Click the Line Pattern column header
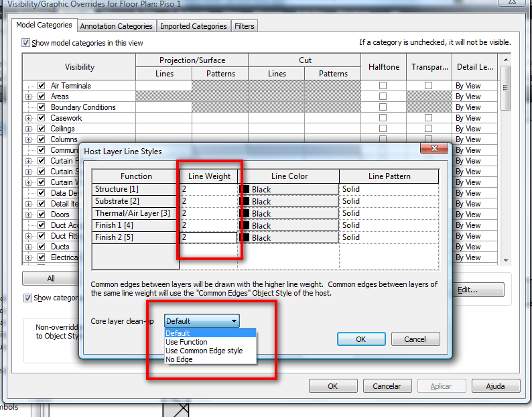This screenshot has height=417, width=532. [x=389, y=176]
